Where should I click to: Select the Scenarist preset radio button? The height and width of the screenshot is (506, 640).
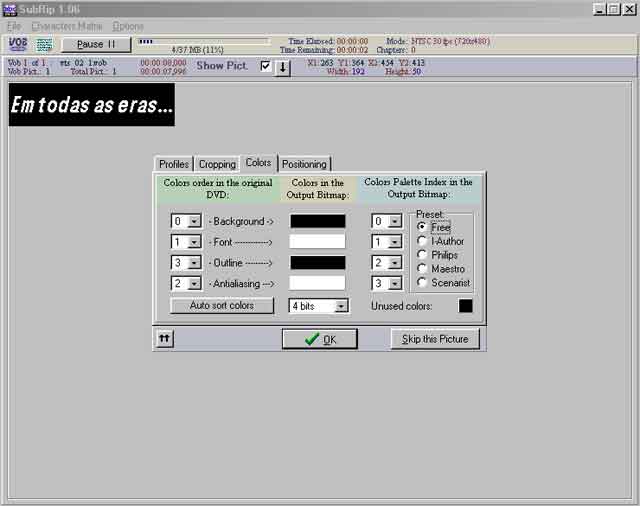click(422, 282)
